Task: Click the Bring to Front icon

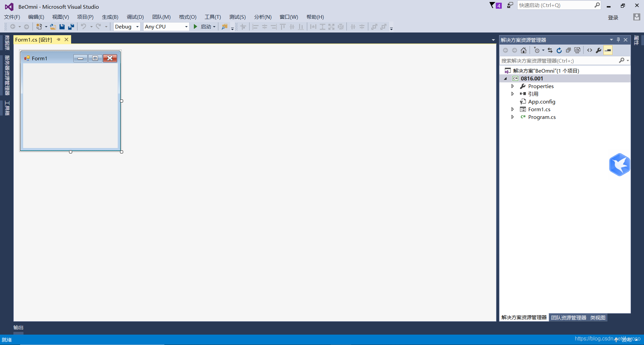Action: (374, 27)
